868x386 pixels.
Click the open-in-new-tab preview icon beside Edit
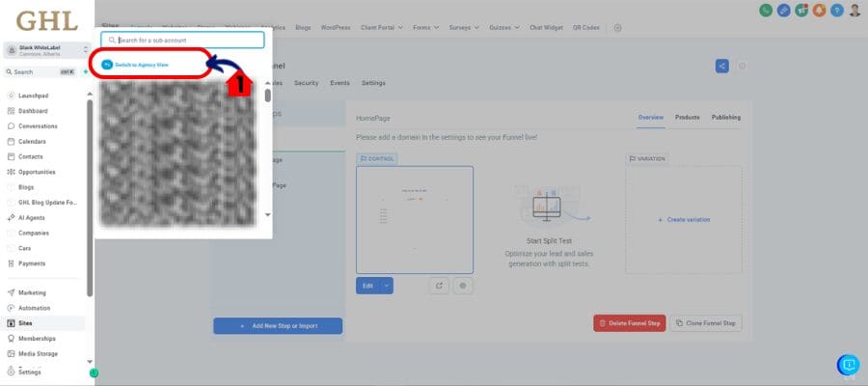440,286
